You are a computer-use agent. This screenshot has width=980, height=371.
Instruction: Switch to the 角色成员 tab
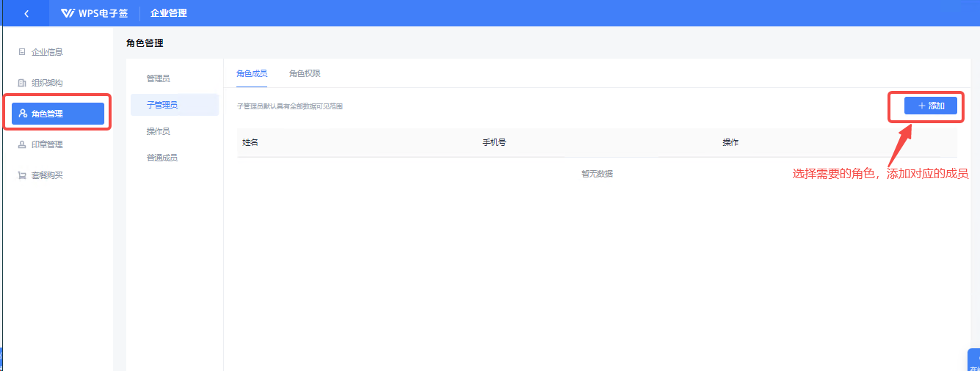[252, 73]
